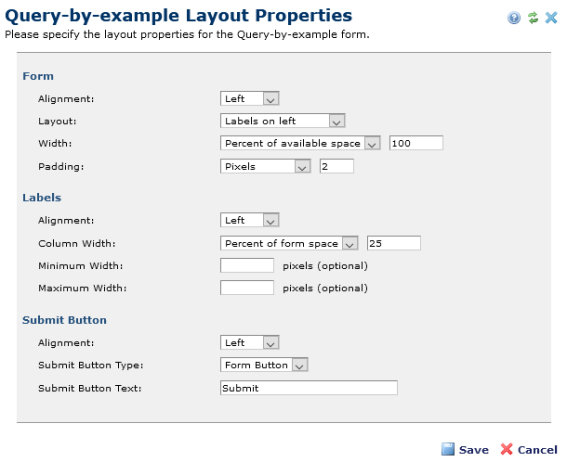Open the Labels Alignment dropdown

pyautogui.click(x=250, y=220)
